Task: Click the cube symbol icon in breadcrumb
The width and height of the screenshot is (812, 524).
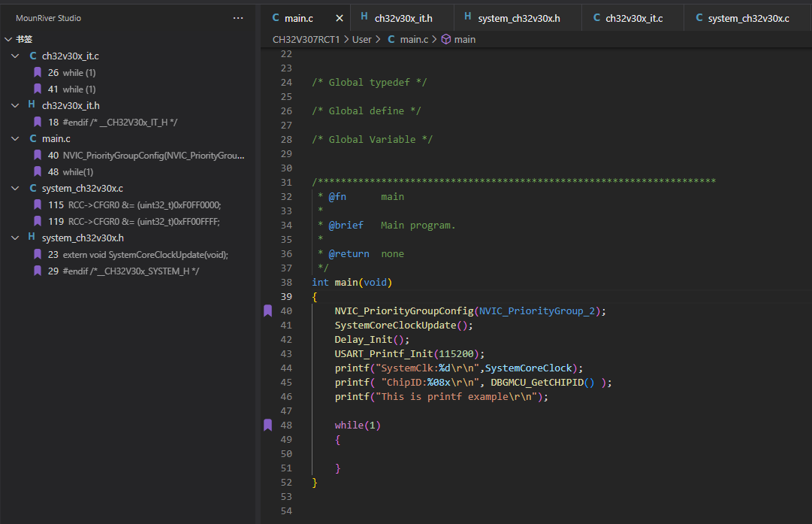Action: [446, 39]
